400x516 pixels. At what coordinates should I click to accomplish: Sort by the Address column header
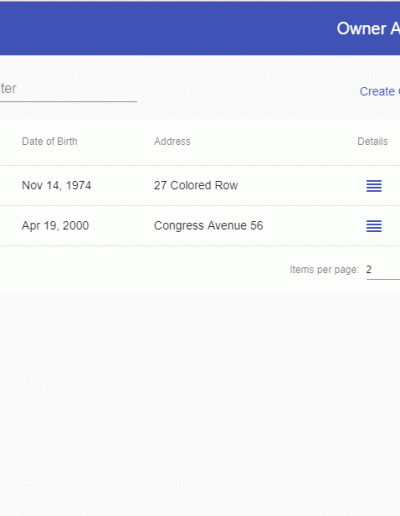(172, 141)
